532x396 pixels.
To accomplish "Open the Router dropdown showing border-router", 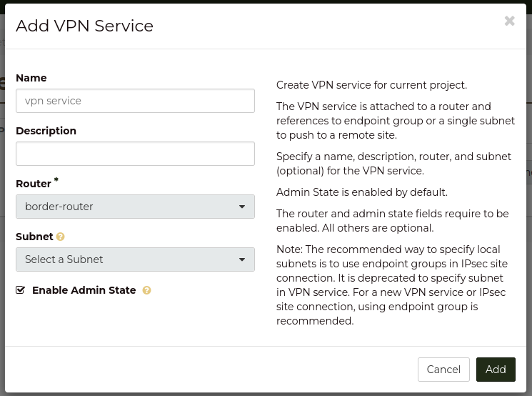I will tap(135, 207).
